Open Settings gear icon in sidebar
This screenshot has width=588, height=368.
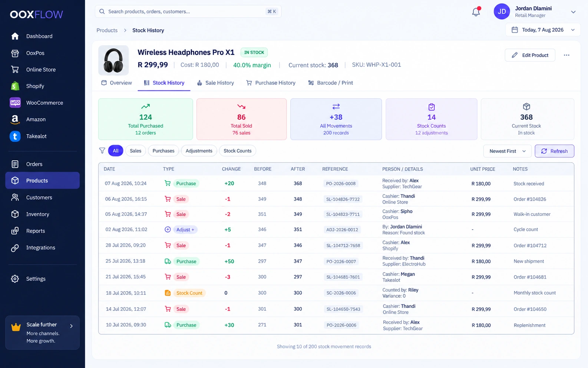15,279
